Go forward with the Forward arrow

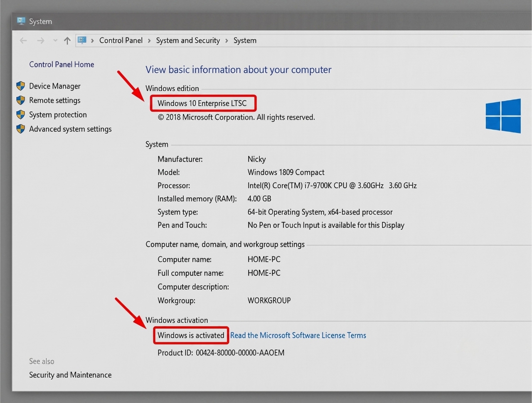tap(40, 40)
